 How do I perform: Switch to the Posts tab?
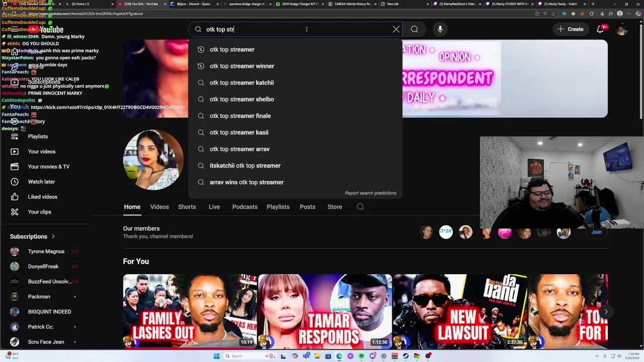pyautogui.click(x=307, y=207)
